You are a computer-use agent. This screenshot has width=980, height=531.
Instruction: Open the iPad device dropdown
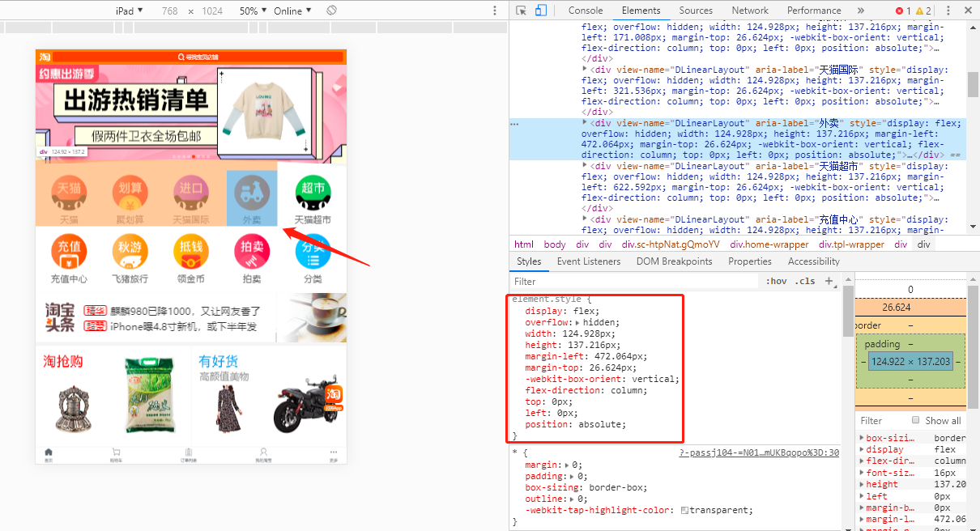click(x=129, y=11)
